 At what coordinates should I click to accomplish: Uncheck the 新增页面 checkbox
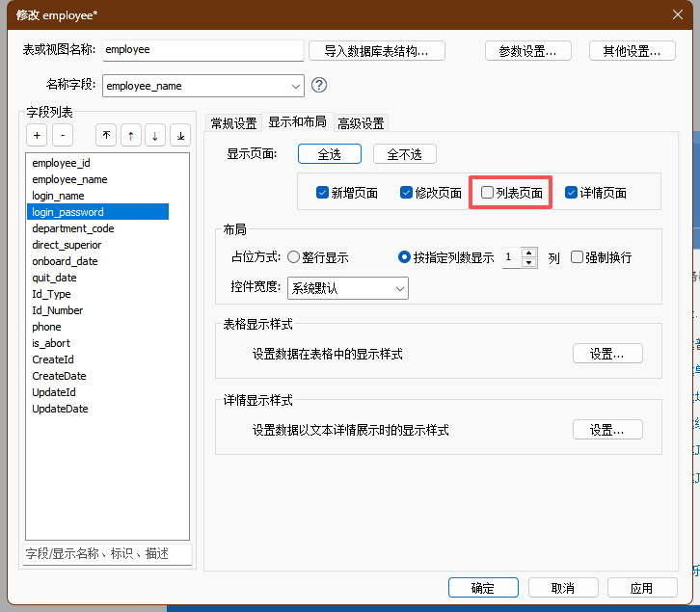point(323,193)
